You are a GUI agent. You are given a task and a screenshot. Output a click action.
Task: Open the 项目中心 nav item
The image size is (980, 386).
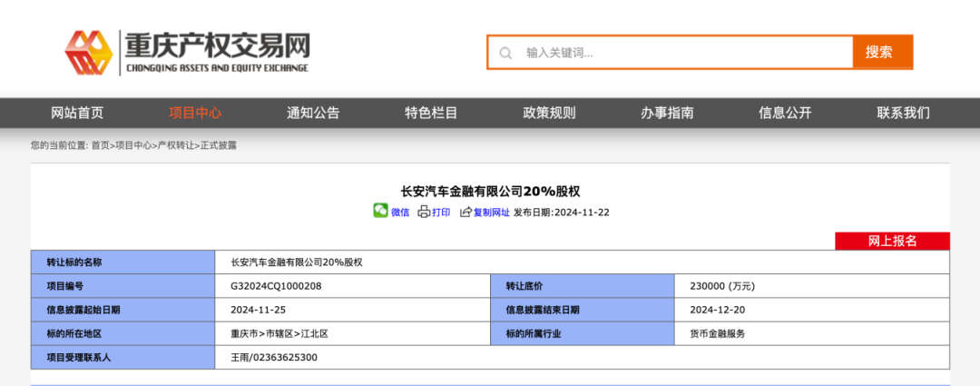click(195, 114)
